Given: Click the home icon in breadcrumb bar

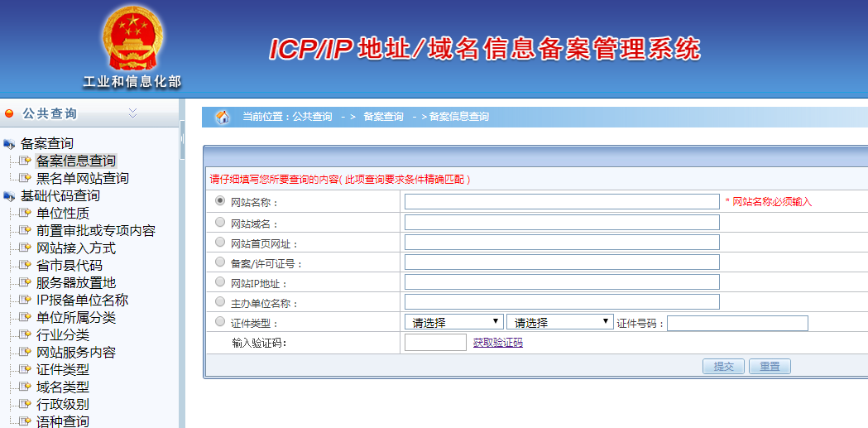Looking at the screenshot, I should pyautogui.click(x=223, y=117).
